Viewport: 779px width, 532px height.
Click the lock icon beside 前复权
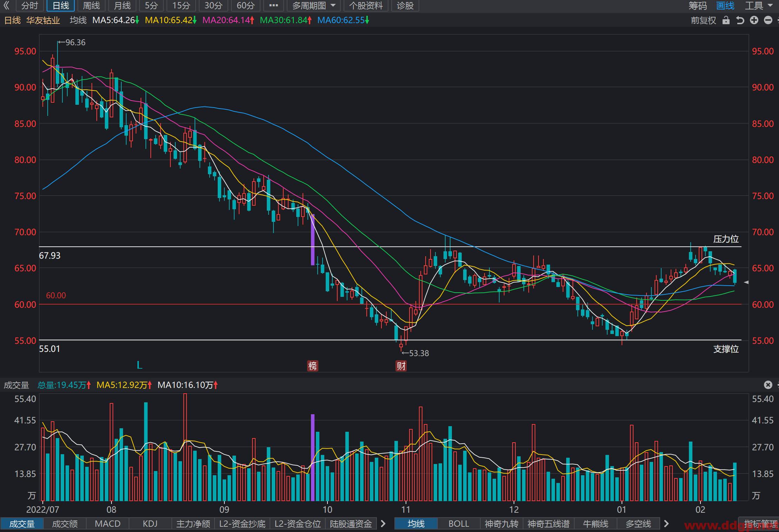click(726, 20)
